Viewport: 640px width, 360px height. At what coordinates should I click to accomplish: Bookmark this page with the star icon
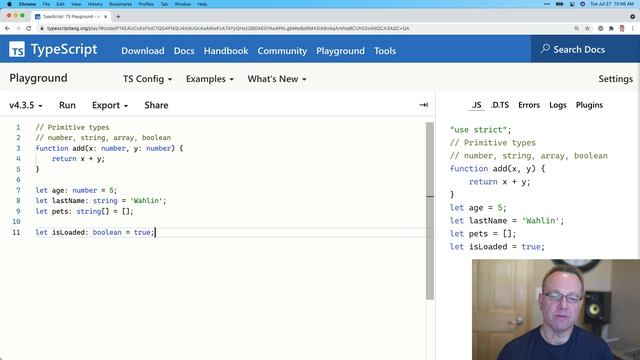click(587, 28)
